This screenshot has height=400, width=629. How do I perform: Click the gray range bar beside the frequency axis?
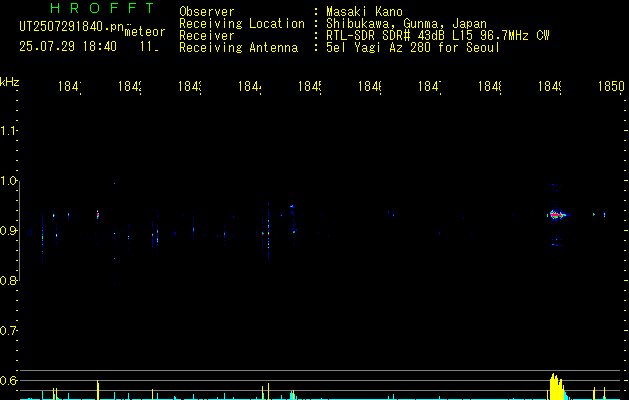(x=19, y=230)
